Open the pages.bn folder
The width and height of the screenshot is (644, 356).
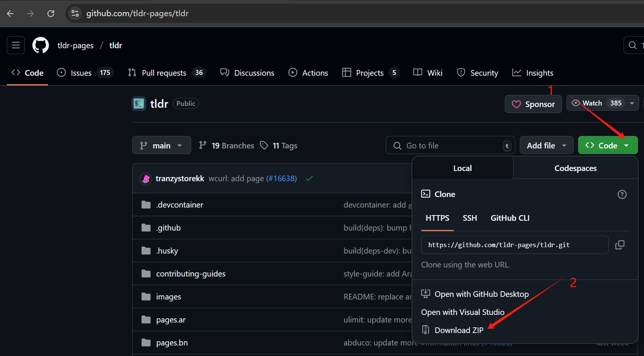pyautogui.click(x=172, y=342)
